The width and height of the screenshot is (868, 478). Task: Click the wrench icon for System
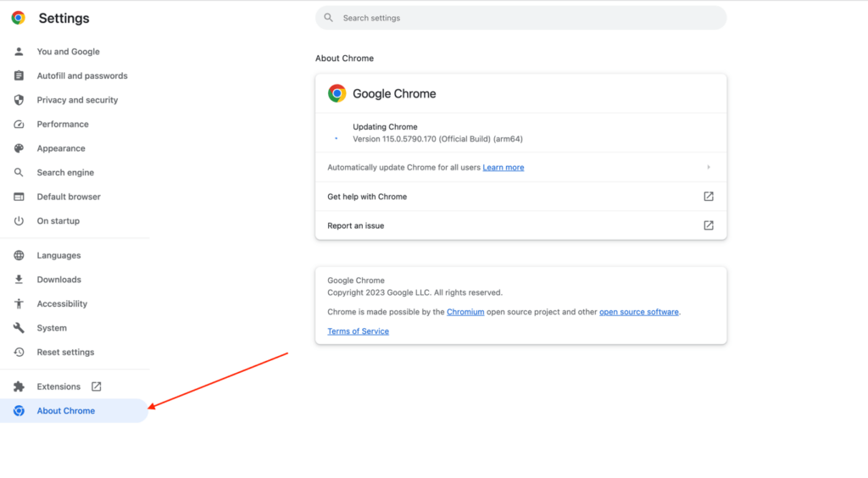19,328
